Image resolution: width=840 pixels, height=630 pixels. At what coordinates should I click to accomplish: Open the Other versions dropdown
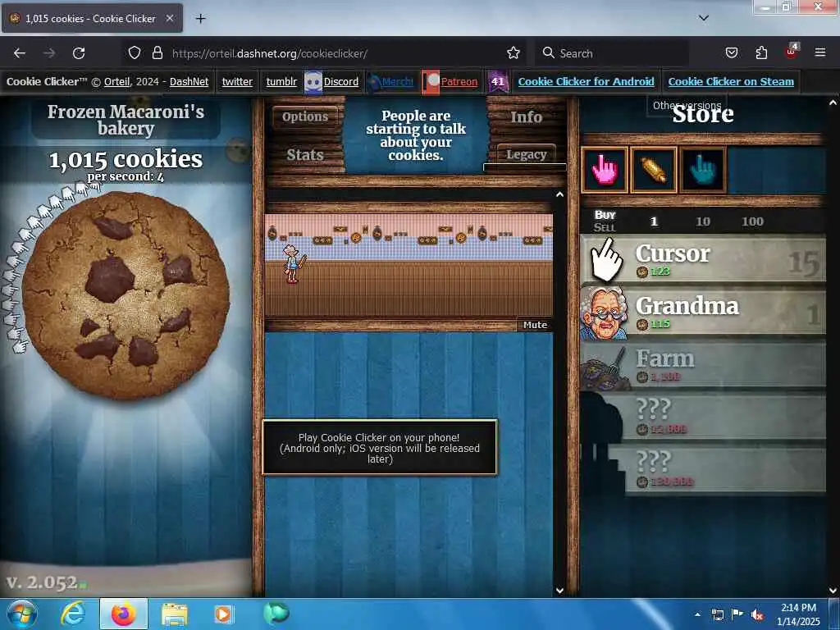point(687,105)
